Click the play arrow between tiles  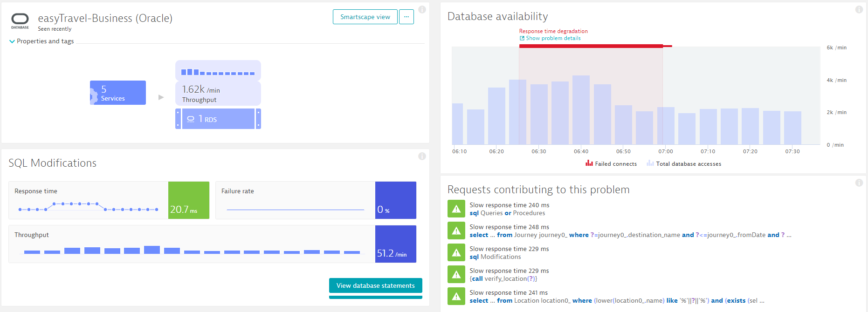point(161,97)
